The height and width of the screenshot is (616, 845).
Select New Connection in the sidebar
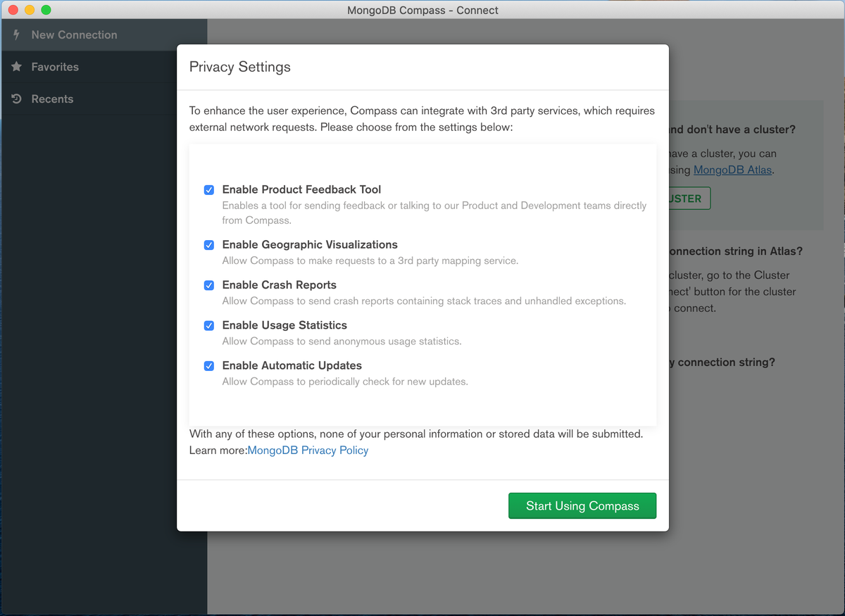[104, 34]
